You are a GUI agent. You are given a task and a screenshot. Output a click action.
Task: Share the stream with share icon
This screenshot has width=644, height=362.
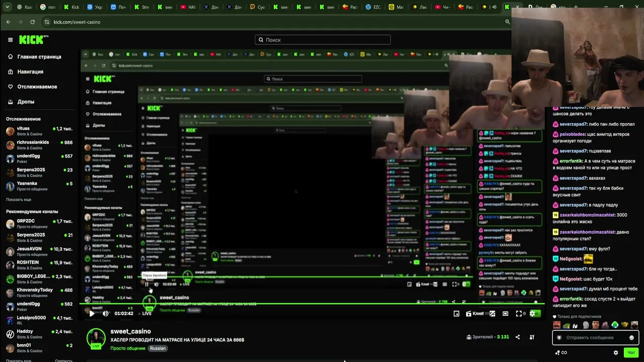point(518,337)
